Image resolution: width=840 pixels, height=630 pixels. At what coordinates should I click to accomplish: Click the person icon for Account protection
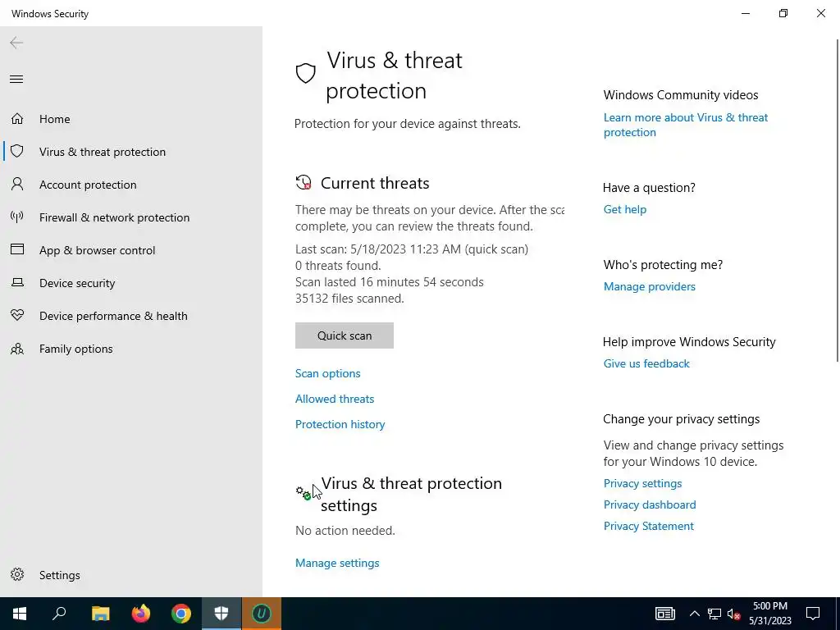coord(17,185)
